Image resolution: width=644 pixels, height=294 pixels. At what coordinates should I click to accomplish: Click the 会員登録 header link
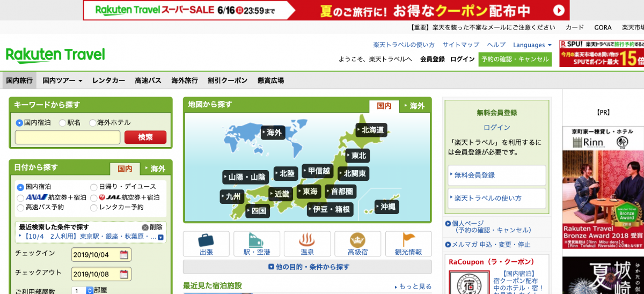[433, 60]
